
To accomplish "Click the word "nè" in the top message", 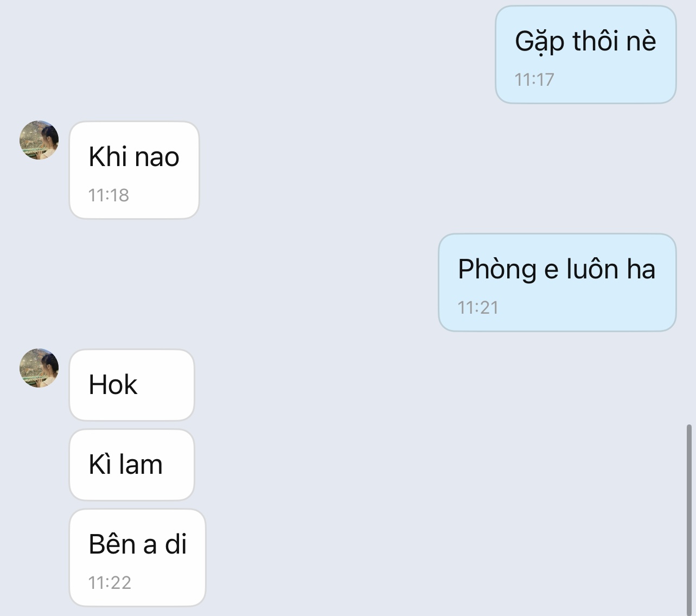I will click(x=641, y=42).
